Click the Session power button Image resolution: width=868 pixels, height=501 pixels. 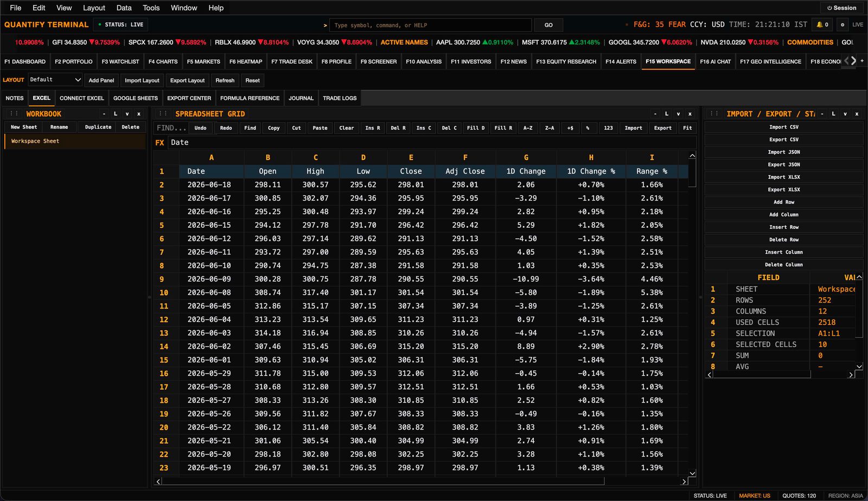(x=841, y=8)
